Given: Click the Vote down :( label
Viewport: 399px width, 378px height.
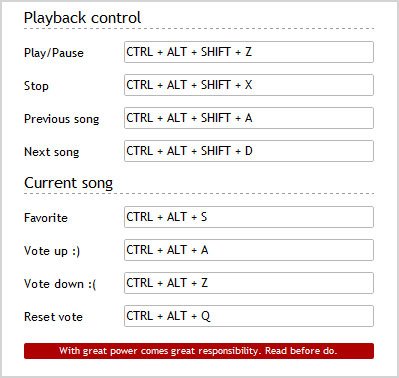Looking at the screenshot, I should coord(60,284).
